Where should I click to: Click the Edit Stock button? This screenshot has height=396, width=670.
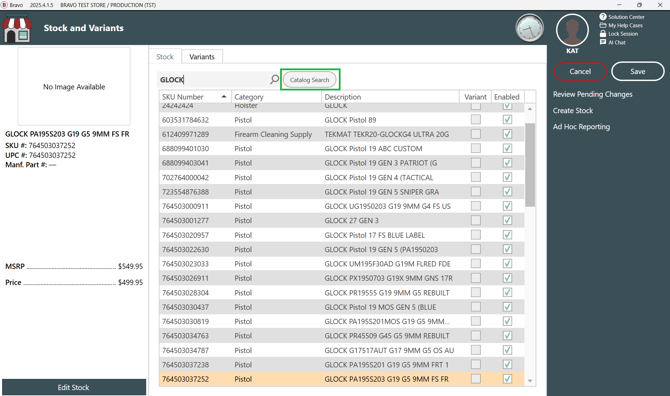pos(73,387)
